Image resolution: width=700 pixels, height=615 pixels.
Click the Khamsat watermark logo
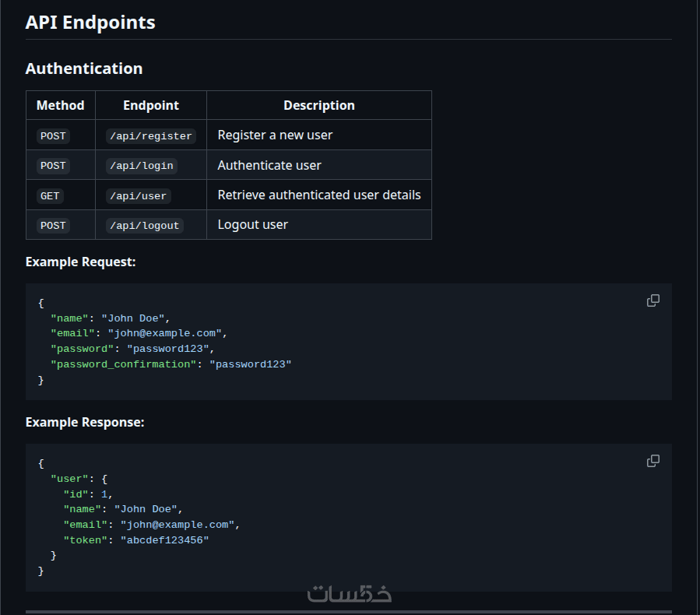pos(349,594)
